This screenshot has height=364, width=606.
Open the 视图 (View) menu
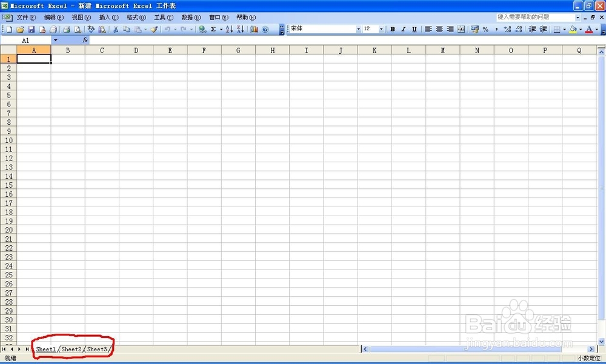click(81, 18)
